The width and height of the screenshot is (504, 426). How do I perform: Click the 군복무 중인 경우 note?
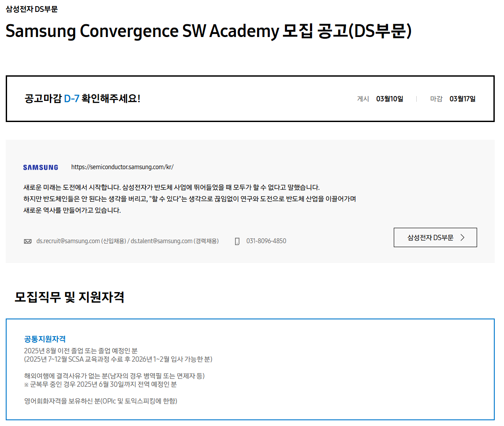tap(100, 384)
